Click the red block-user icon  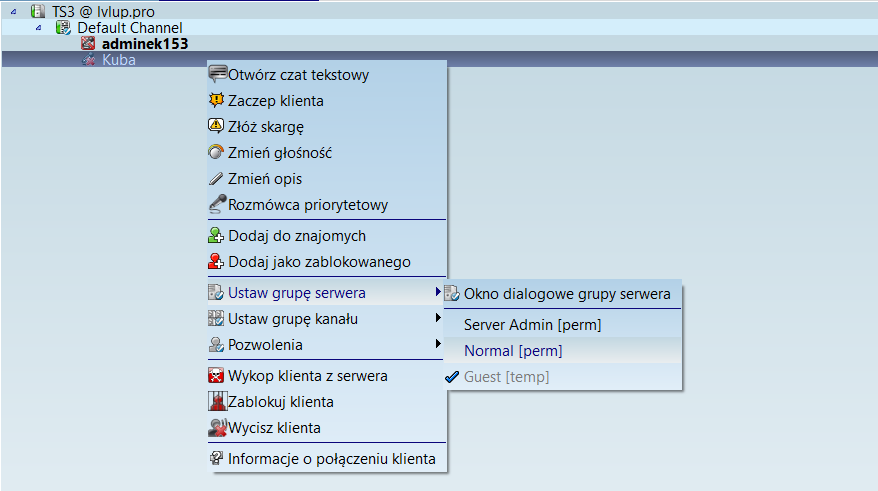click(x=216, y=262)
